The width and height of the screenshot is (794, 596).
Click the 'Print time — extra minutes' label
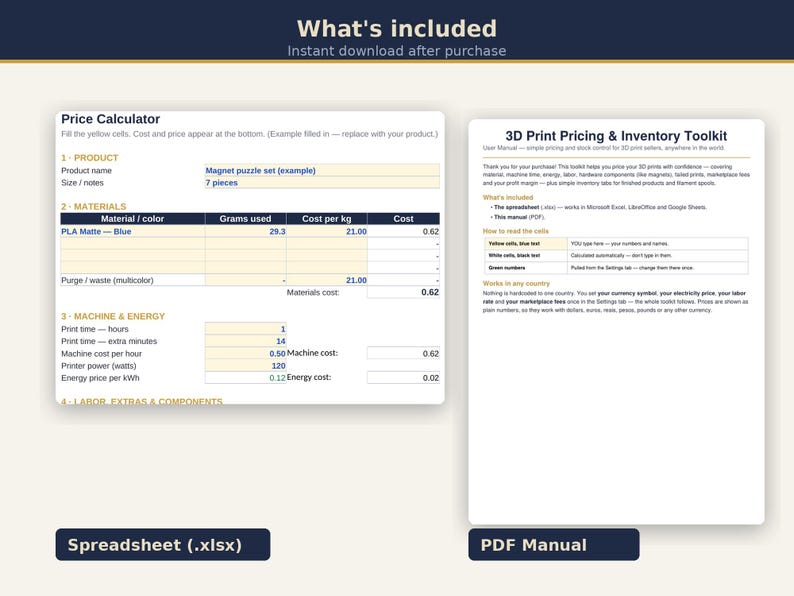[x=109, y=341]
